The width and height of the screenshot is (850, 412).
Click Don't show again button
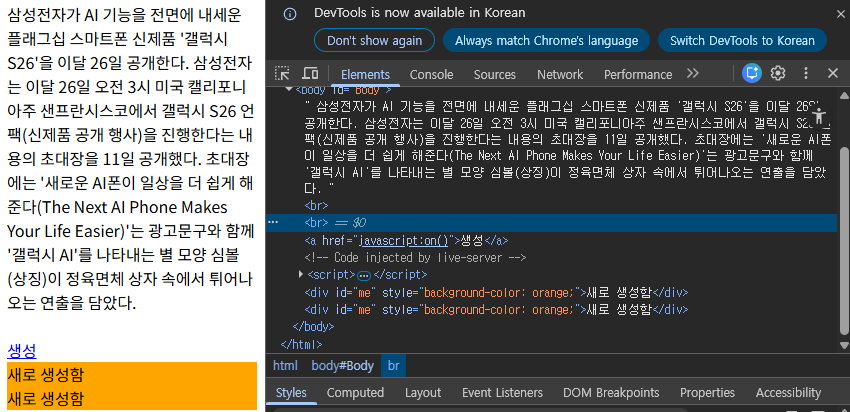point(375,41)
